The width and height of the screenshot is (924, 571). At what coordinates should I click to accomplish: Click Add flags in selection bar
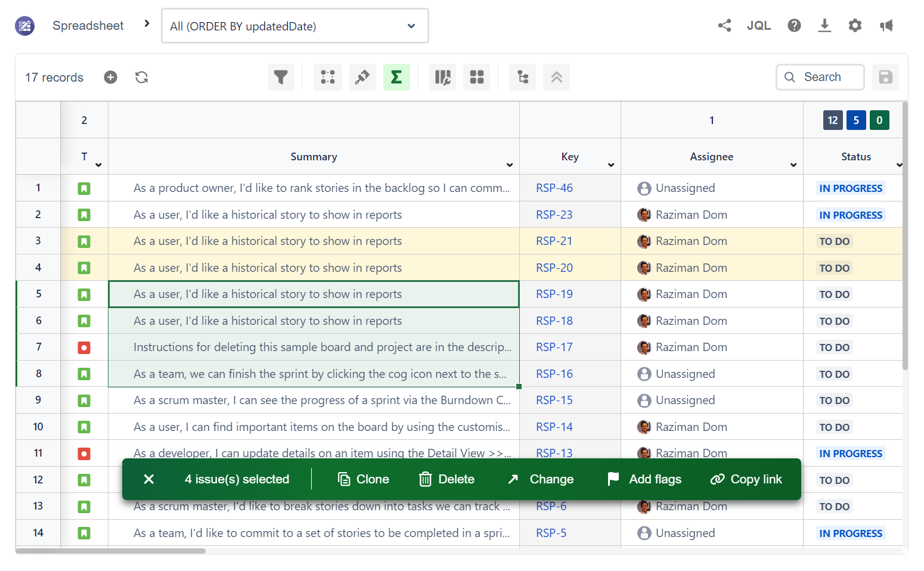click(x=644, y=479)
